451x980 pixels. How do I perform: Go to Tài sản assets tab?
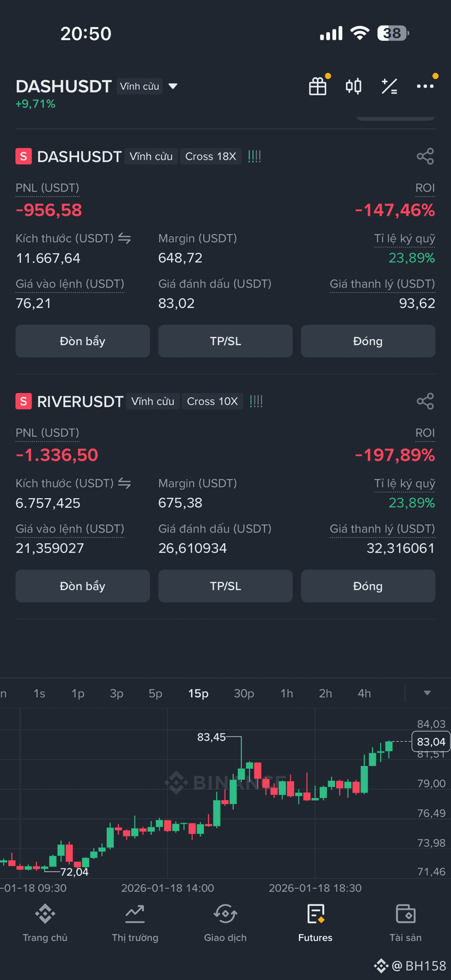(x=406, y=923)
